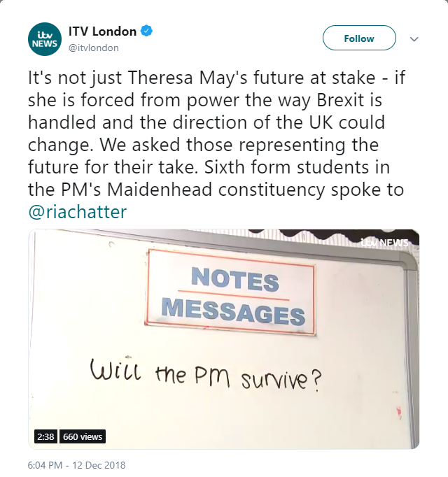Open the ITV London display name
This screenshot has height=477, width=448.
tap(102, 31)
